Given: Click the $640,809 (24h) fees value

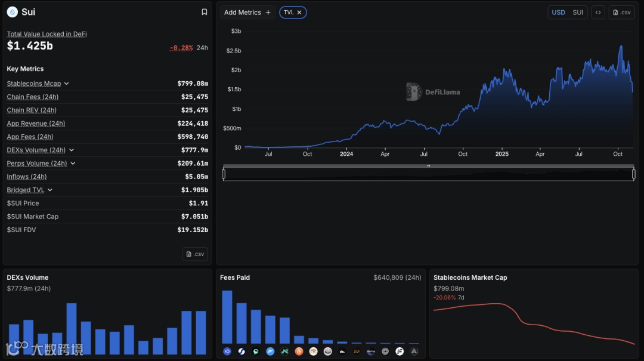Looking at the screenshot, I should click(397, 277).
